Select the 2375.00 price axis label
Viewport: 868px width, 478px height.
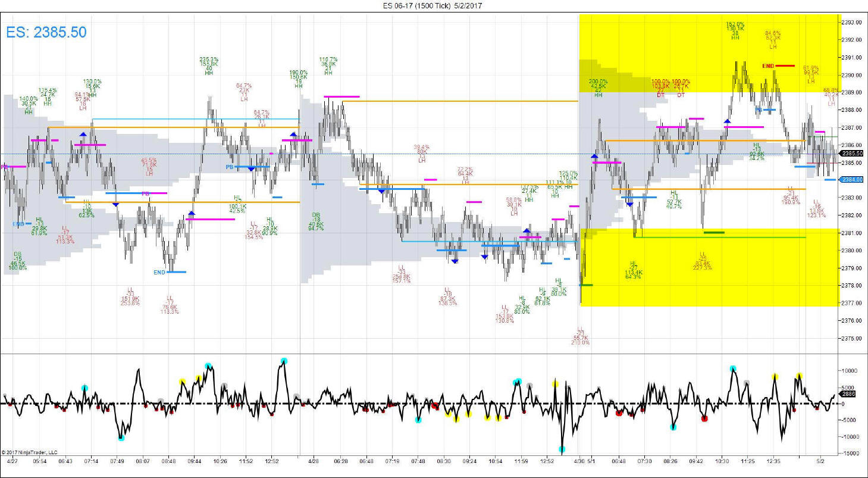coord(852,338)
